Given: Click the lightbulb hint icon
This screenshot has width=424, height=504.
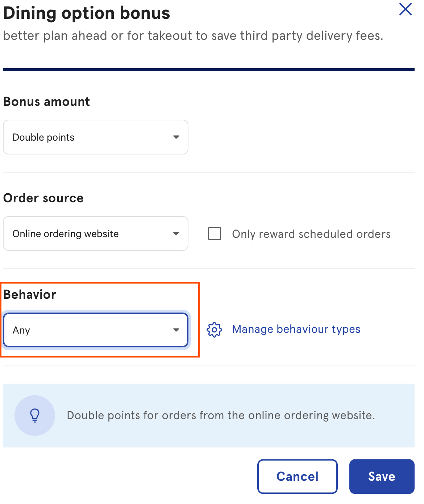Looking at the screenshot, I should [35, 416].
